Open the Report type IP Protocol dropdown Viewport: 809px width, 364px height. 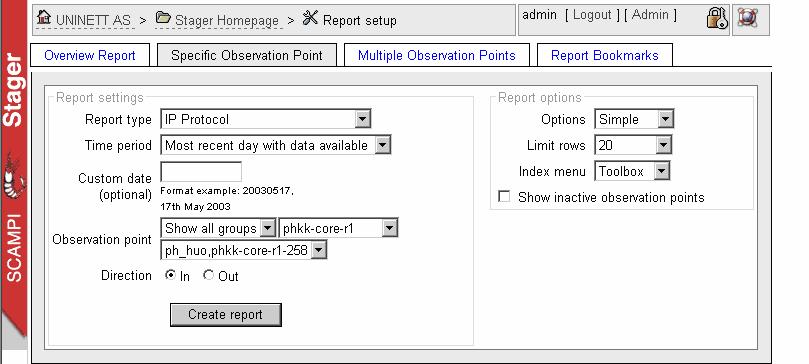[x=266, y=119]
